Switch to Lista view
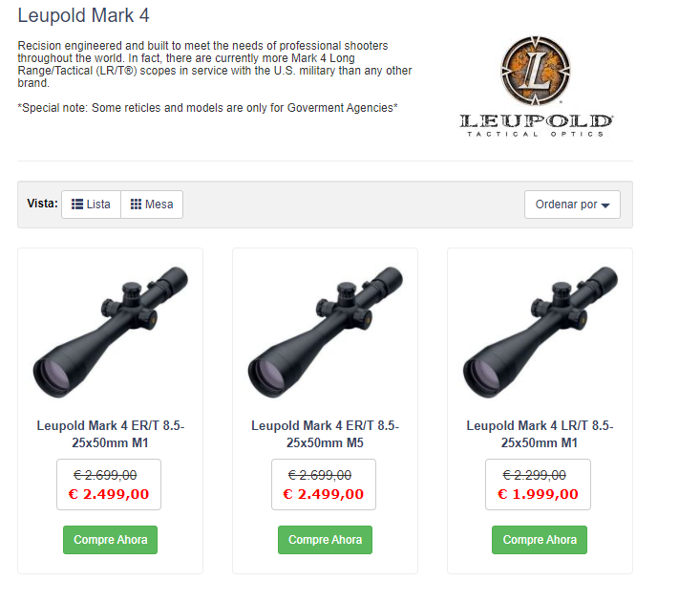Image resolution: width=700 pixels, height=603 pixels. [91, 205]
